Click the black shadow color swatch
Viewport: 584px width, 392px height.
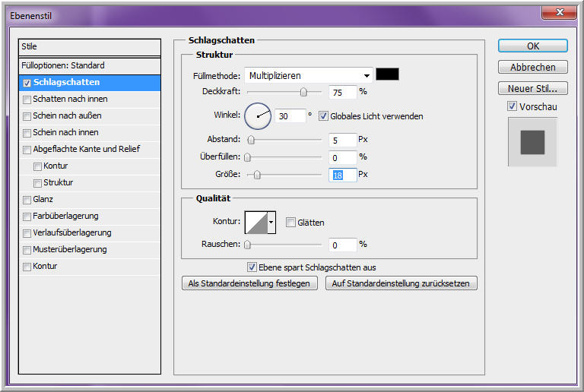pos(387,74)
